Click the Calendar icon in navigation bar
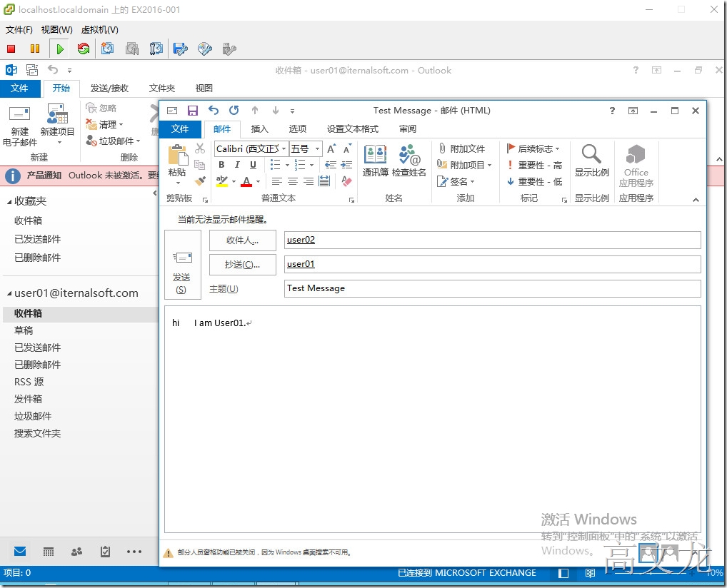This screenshot has height=588, width=727. 49,552
